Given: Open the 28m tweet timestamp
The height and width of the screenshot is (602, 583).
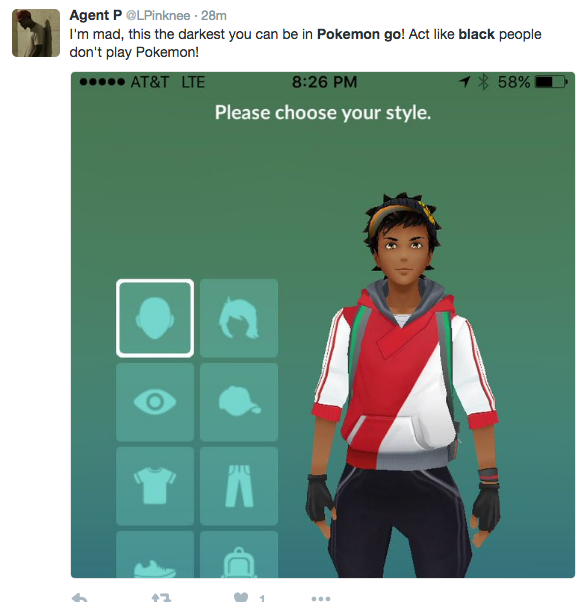Looking at the screenshot, I should pyautogui.click(x=214, y=16).
